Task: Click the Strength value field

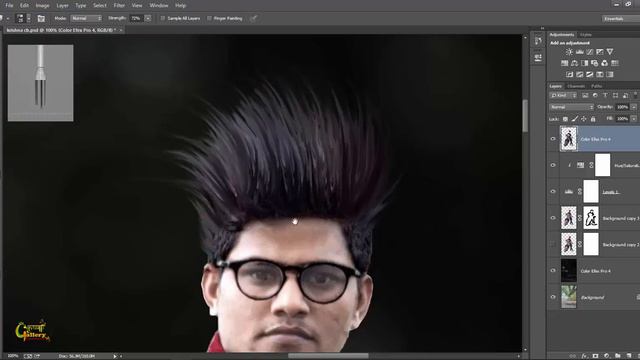Action: pos(136,18)
